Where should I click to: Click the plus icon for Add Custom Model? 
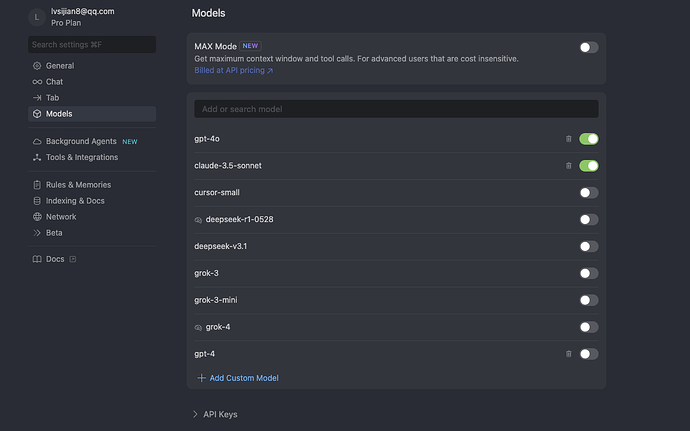[x=201, y=378]
